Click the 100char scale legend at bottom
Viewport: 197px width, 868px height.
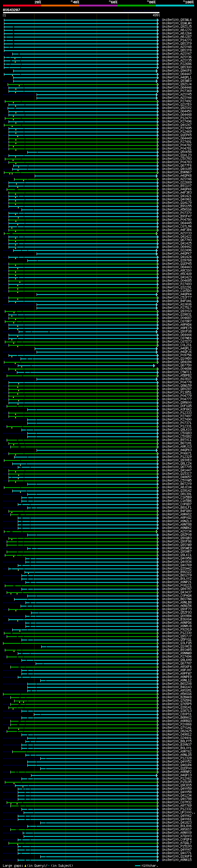[147, 866]
